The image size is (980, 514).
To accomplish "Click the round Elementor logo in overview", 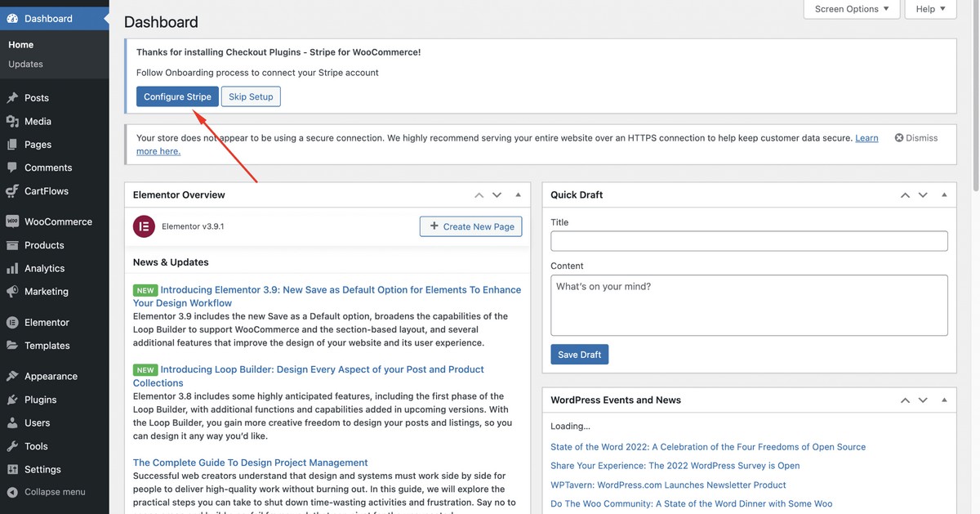I will pos(144,226).
